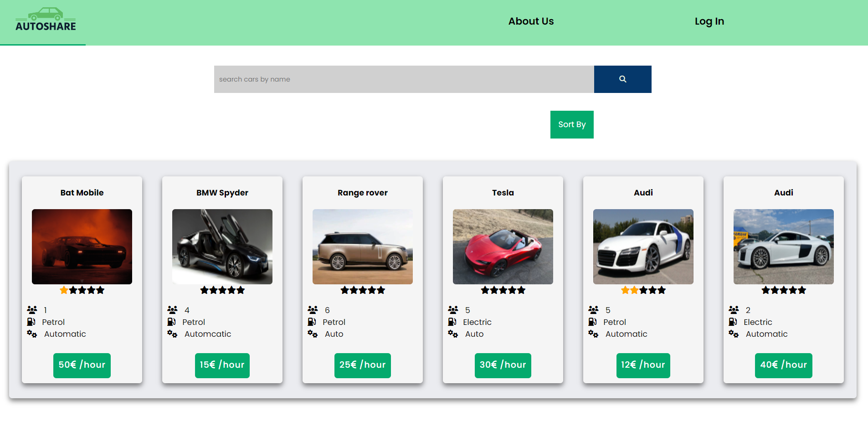Click the fuel pump icon on BMW Spyder card

tap(171, 322)
